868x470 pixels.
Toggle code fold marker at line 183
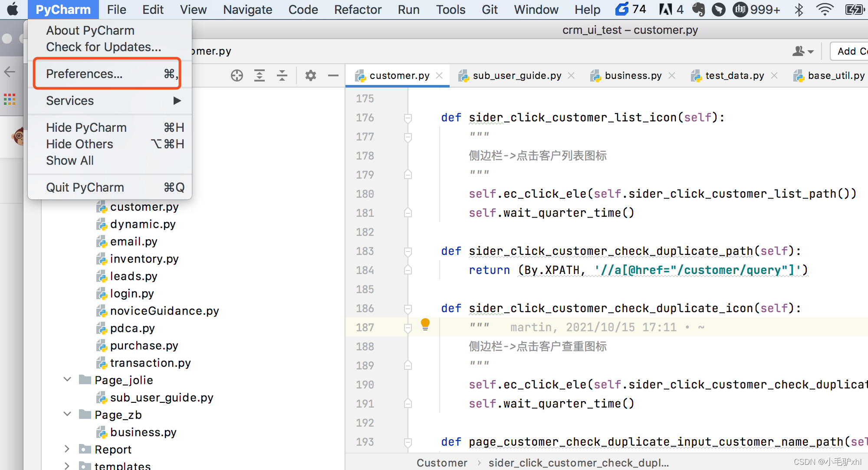pos(408,251)
